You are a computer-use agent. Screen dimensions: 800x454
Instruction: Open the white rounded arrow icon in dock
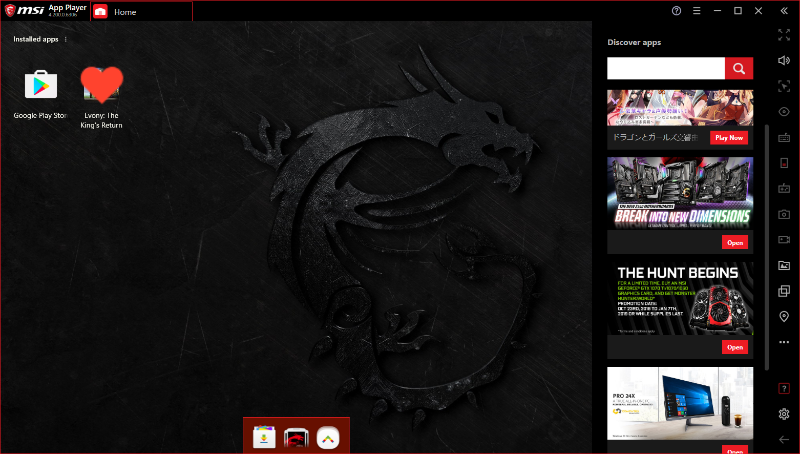328,437
